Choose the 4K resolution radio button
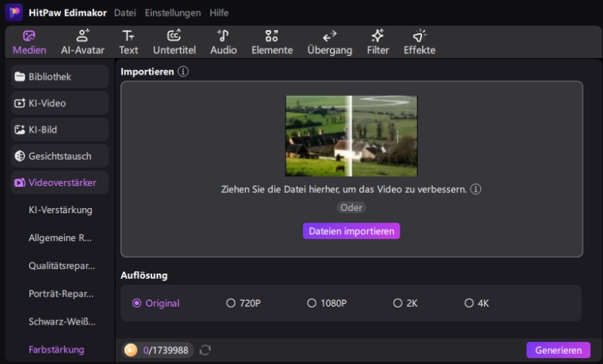This screenshot has width=603, height=364. coord(469,303)
